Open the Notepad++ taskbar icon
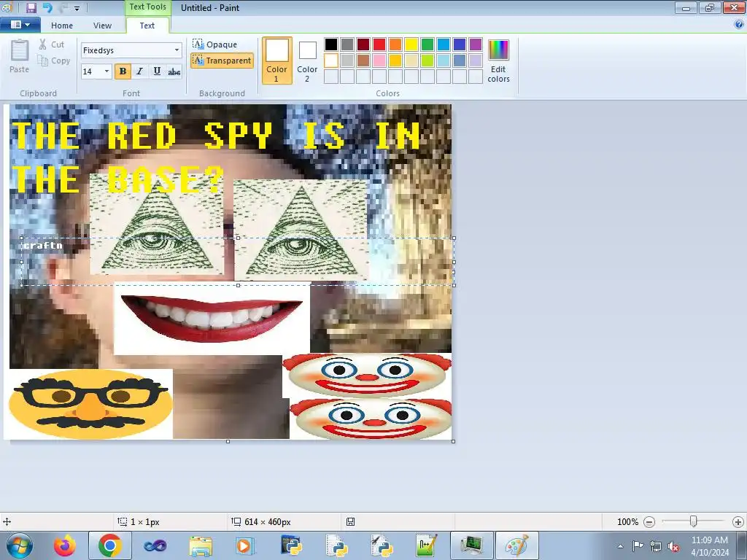Screen dimensions: 747x560 click(426, 545)
